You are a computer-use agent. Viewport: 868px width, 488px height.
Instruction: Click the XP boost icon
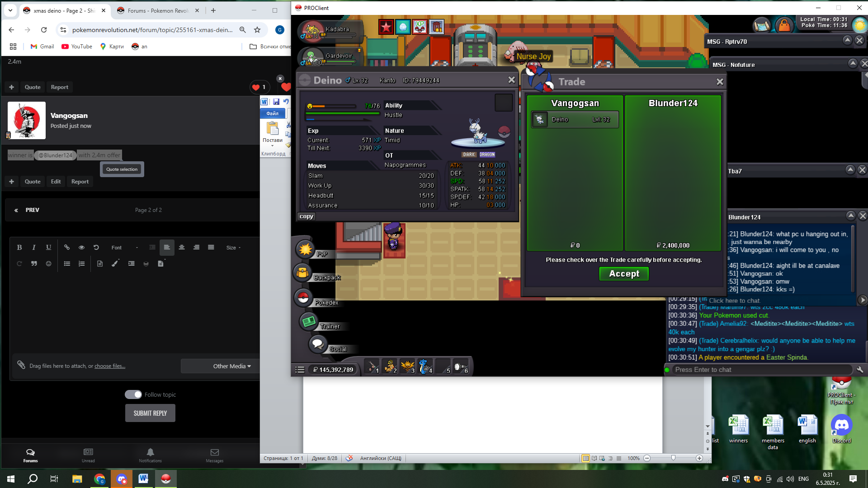[420, 28]
